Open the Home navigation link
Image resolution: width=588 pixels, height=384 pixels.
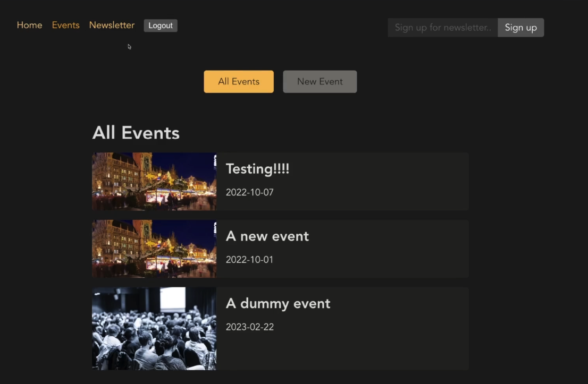pos(29,25)
